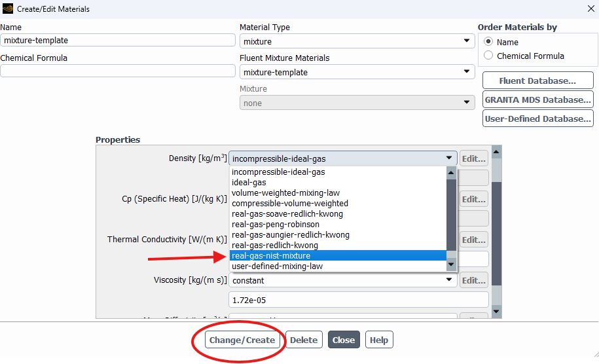This screenshot has width=599, height=364.
Task: Open the User-Defined Database... button
Action: [x=538, y=118]
